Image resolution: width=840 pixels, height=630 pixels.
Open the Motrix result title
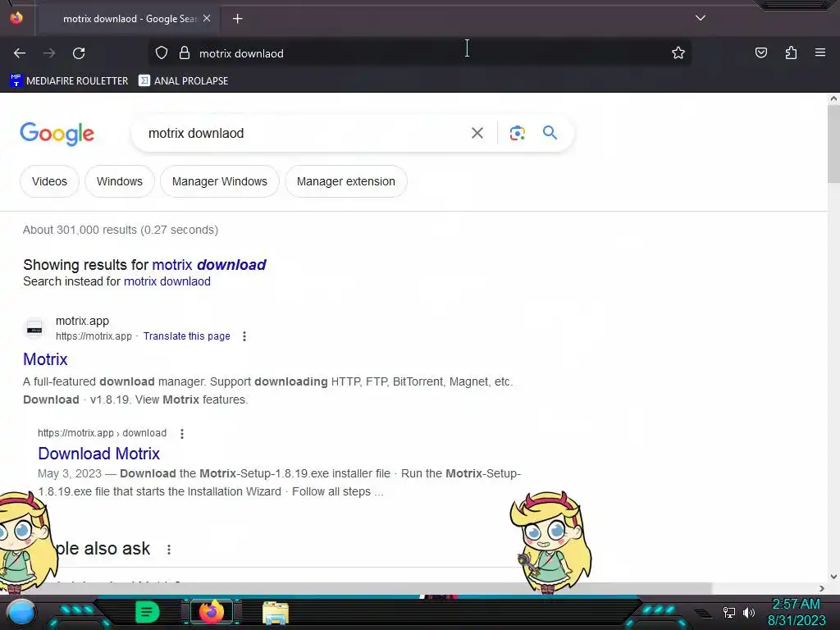[45, 359]
